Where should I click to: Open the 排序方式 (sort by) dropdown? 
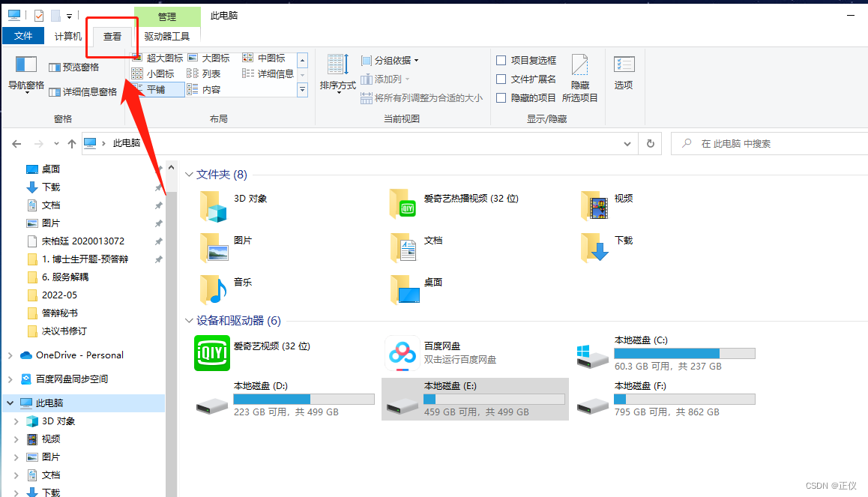[337, 73]
